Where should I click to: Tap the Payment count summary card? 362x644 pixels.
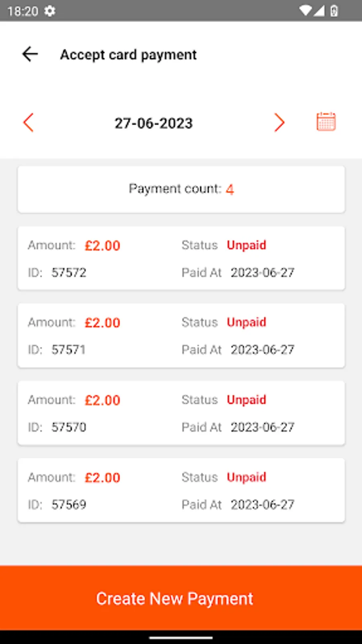pyautogui.click(x=181, y=189)
